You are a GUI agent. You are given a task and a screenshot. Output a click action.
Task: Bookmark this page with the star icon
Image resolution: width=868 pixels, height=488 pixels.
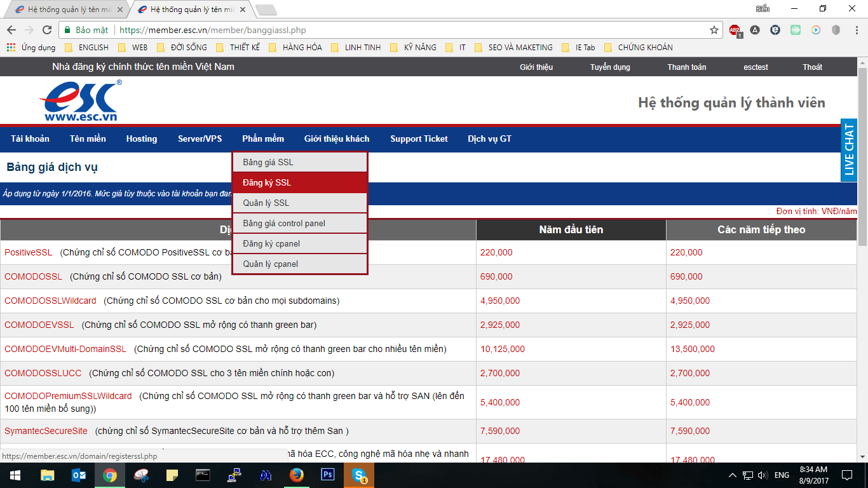coord(714,30)
